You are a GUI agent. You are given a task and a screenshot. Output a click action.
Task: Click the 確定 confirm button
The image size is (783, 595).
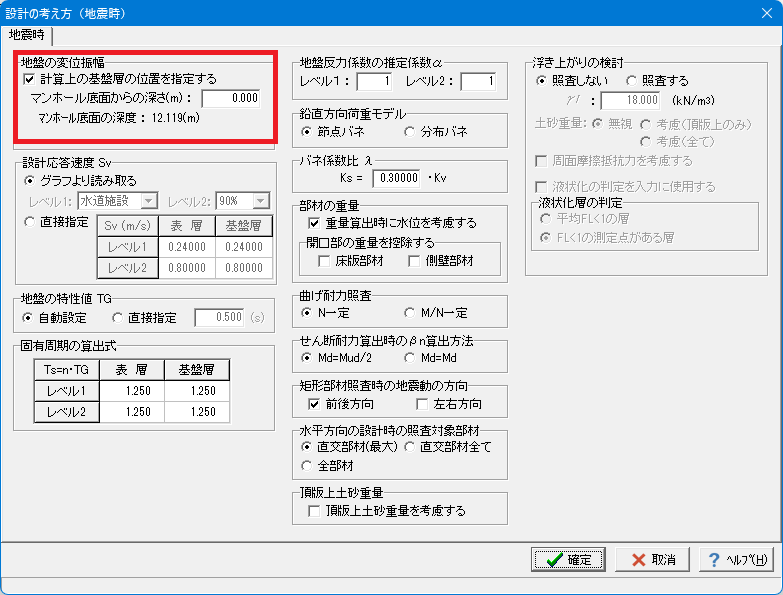click(567, 560)
